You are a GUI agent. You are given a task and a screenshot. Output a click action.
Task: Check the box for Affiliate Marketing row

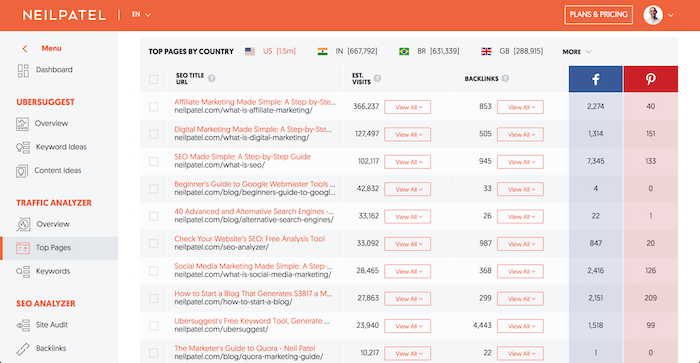point(154,107)
